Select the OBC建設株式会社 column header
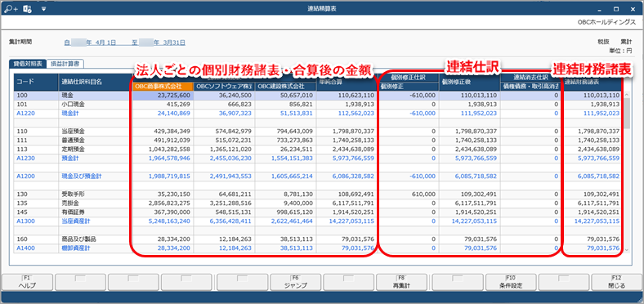Image resolution: width=644 pixels, height=304 pixels. click(x=286, y=87)
